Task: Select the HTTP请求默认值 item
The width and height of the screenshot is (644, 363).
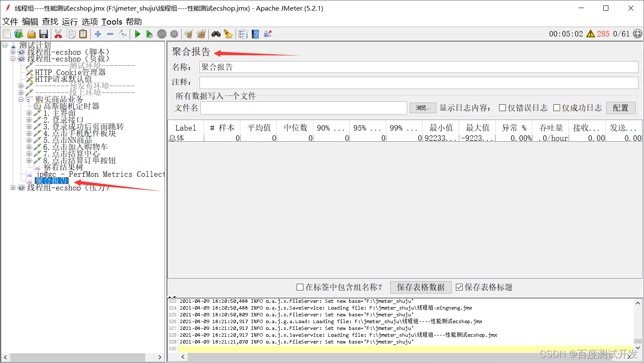Action: click(64, 79)
